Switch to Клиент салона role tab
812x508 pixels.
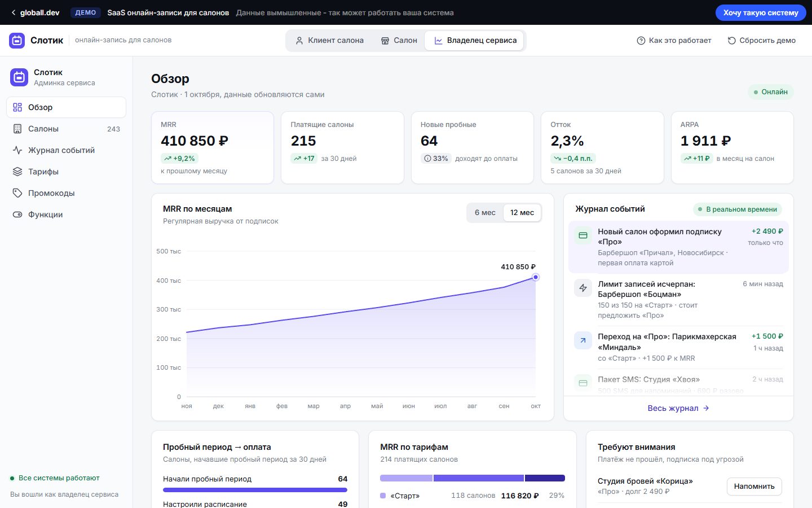click(329, 41)
